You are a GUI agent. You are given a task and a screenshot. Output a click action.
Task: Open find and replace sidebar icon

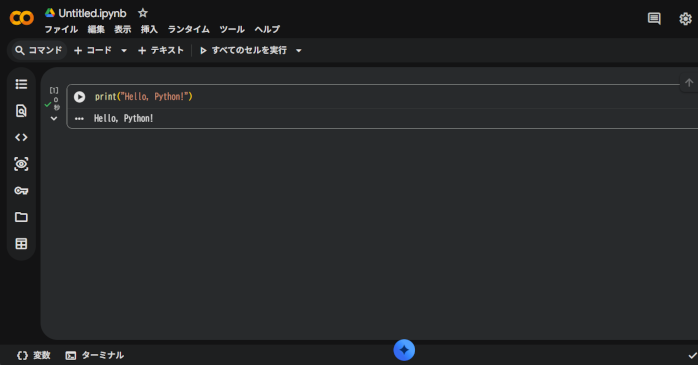pos(21,111)
